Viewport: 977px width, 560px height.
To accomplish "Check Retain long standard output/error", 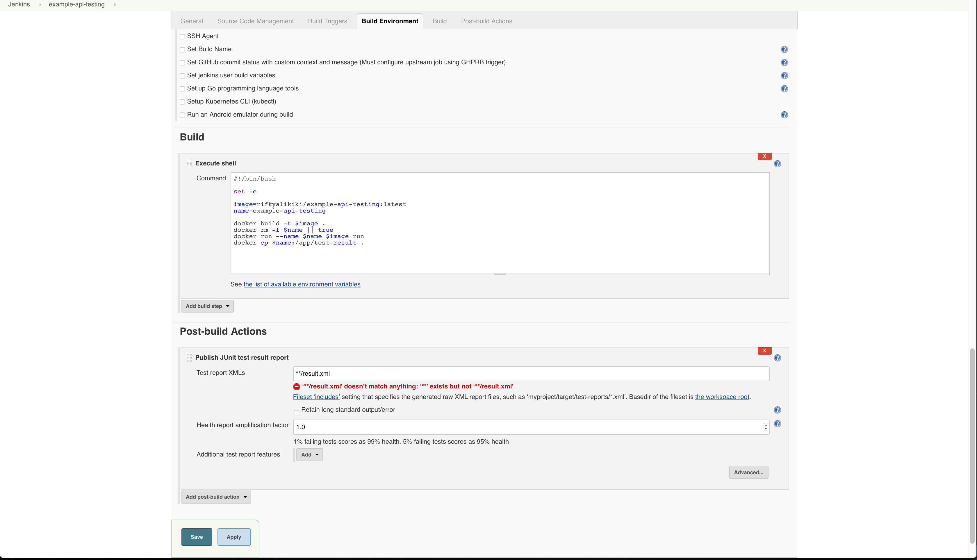I will 297,412.
